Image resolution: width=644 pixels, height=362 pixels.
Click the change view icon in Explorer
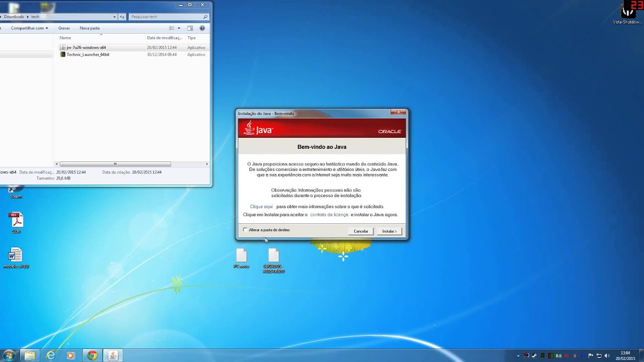[x=172, y=28]
